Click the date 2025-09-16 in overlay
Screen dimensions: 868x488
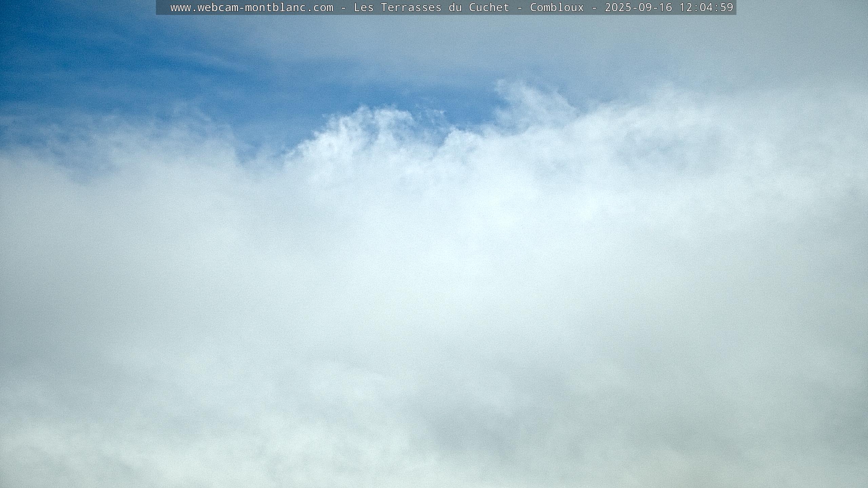tap(638, 7)
